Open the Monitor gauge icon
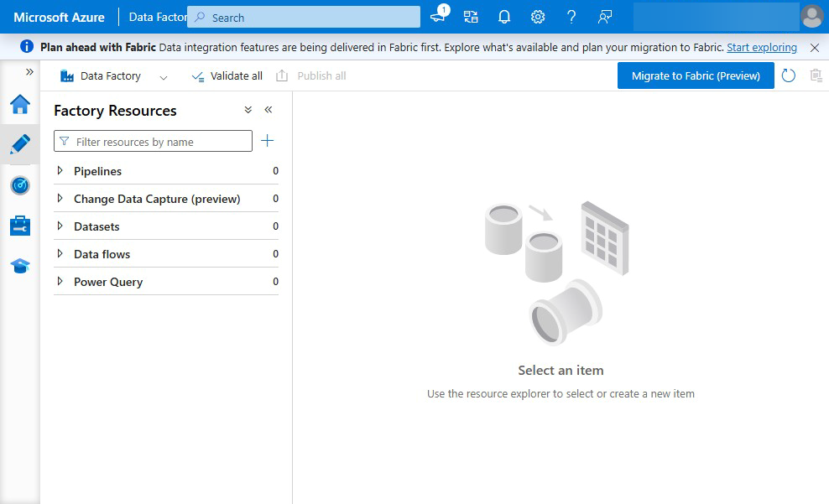Image resolution: width=829 pixels, height=504 pixels. point(20,185)
